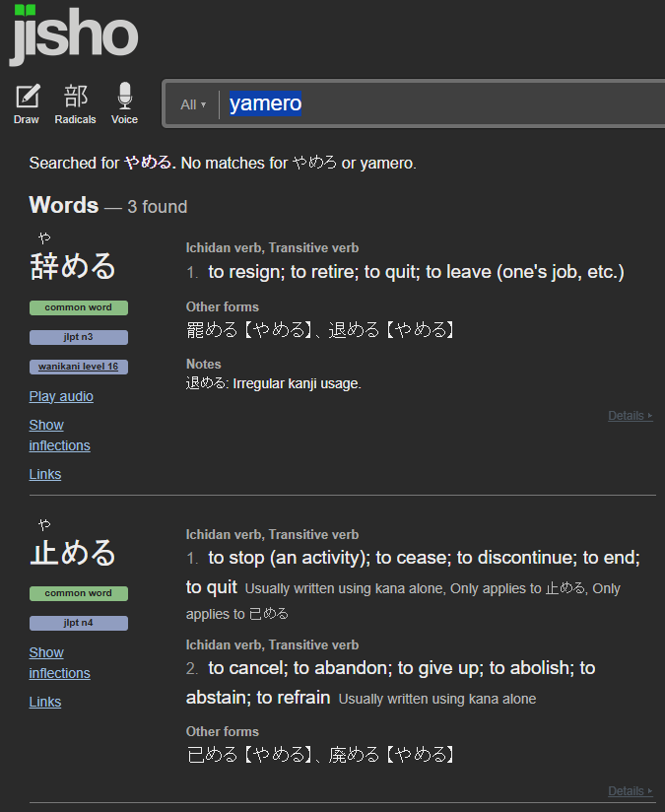Click other forms '罷める【やめる】'

(249, 330)
